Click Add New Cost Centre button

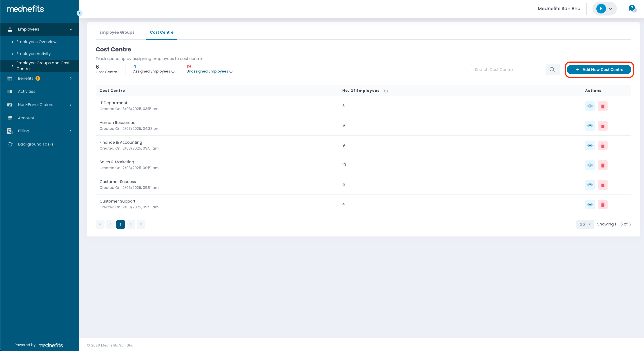599,69
